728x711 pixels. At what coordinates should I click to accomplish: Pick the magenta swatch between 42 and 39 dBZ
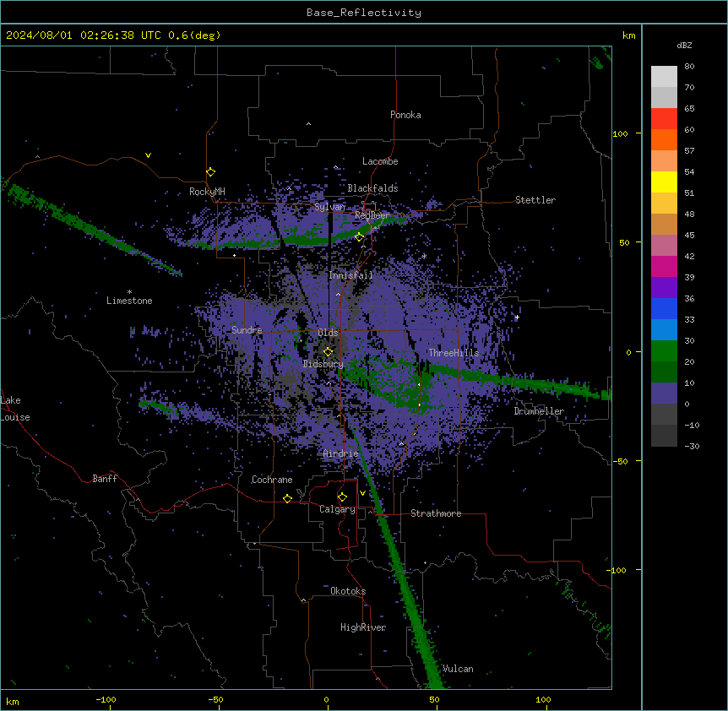click(664, 266)
